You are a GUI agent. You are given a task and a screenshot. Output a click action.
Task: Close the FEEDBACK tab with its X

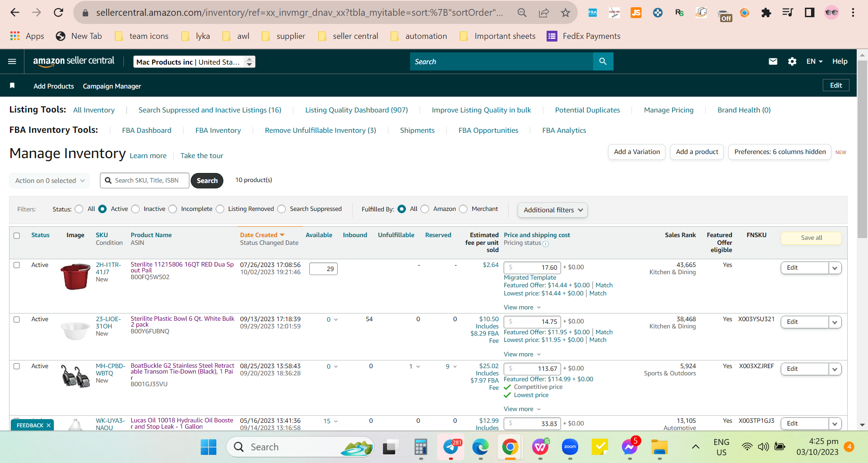pos(48,426)
